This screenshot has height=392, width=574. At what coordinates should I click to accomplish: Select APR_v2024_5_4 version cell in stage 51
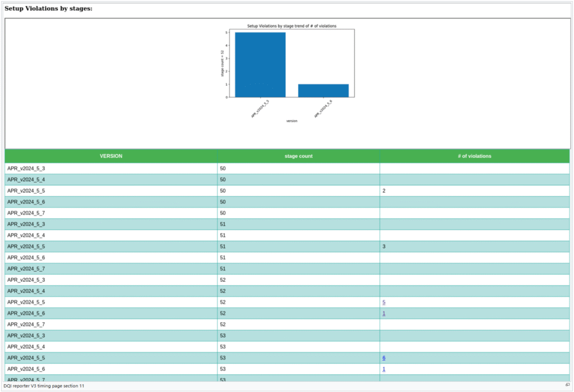pos(26,235)
